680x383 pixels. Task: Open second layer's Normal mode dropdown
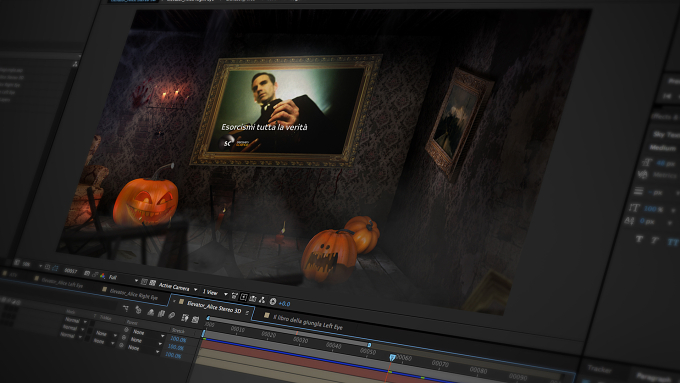pos(72,328)
